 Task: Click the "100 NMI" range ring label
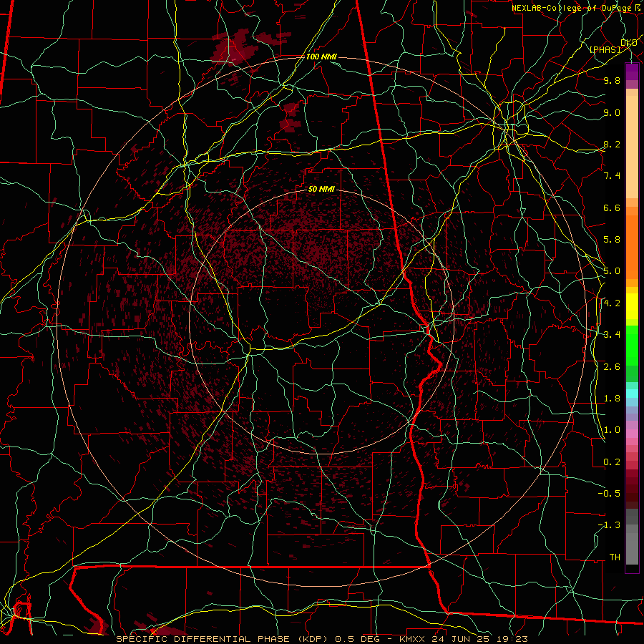pyautogui.click(x=321, y=57)
